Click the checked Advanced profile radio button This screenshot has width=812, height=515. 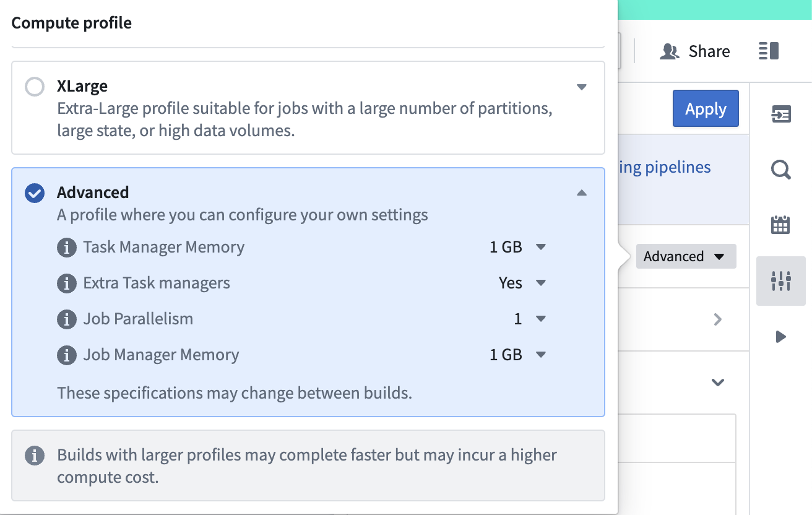(35, 193)
